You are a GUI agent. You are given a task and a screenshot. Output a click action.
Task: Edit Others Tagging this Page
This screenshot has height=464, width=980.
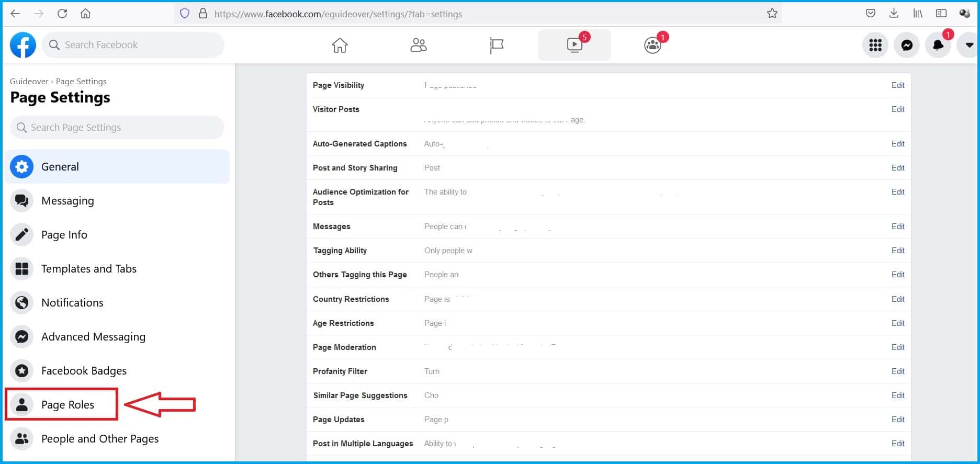click(898, 275)
